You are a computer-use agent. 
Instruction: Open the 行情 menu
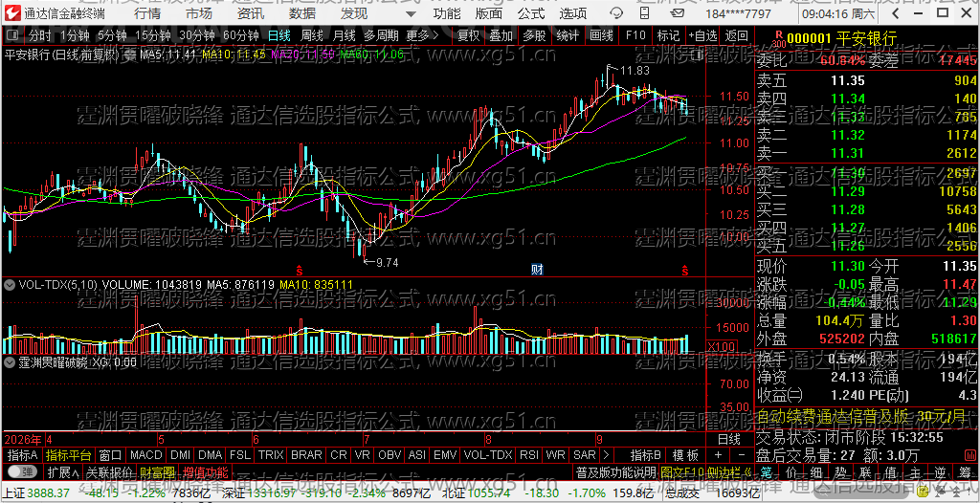pyautogui.click(x=146, y=13)
